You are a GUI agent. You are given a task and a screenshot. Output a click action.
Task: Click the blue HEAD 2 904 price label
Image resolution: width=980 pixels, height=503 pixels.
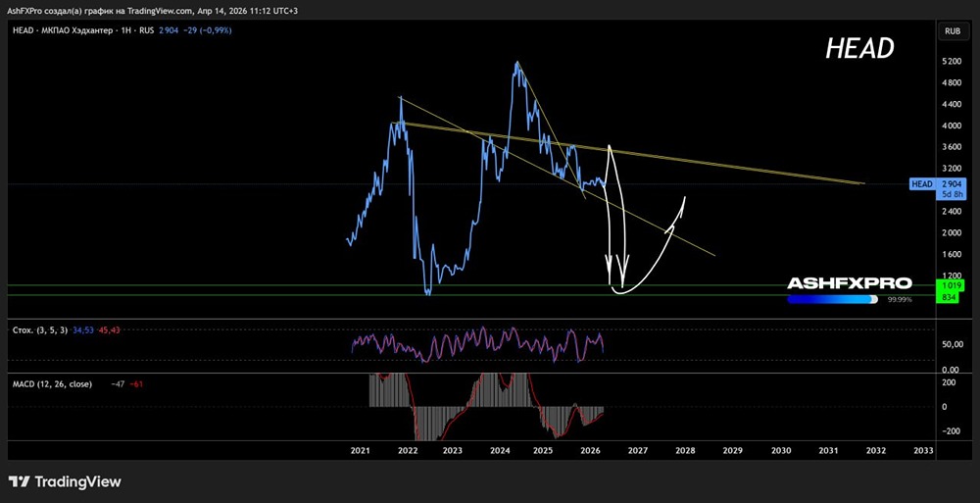click(940, 183)
